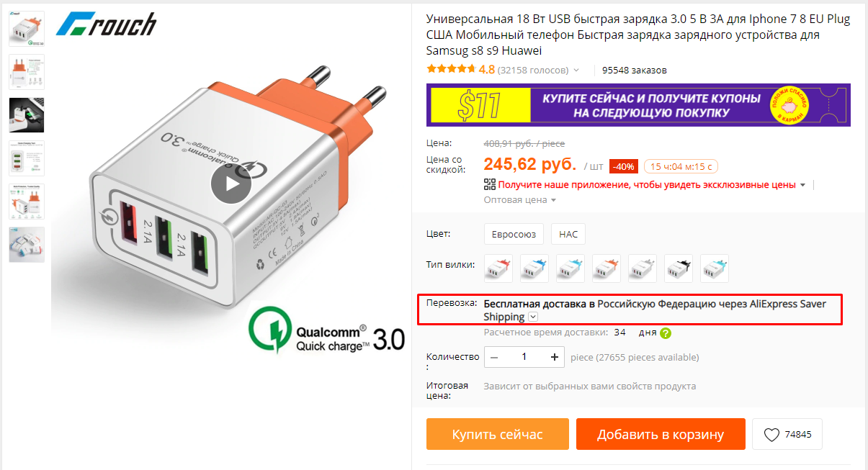Click the Crouch store logo
Image resolution: width=868 pixels, height=470 pixels.
click(107, 24)
